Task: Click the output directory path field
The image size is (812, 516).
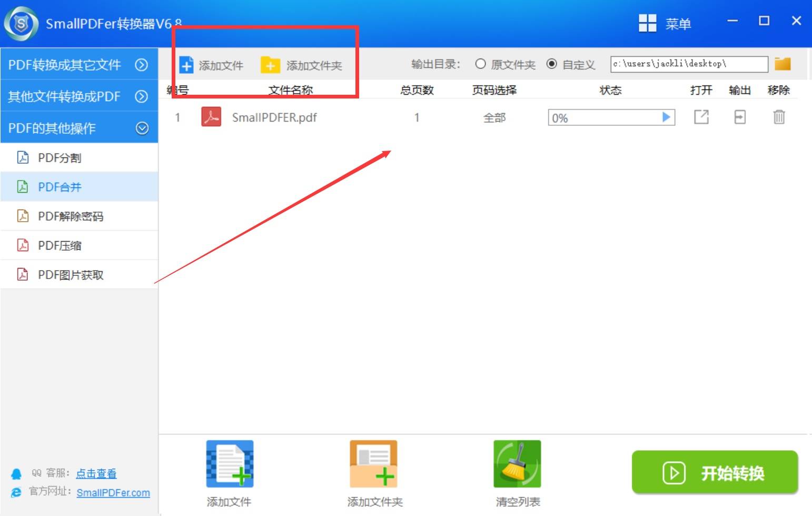Action: click(x=689, y=64)
